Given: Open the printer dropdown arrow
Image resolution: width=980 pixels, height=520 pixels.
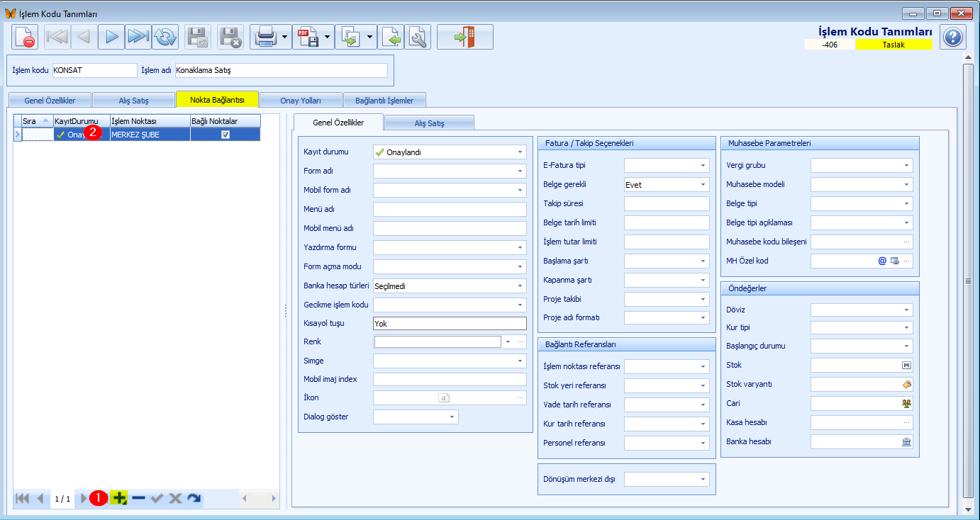Looking at the screenshot, I should click(x=285, y=37).
